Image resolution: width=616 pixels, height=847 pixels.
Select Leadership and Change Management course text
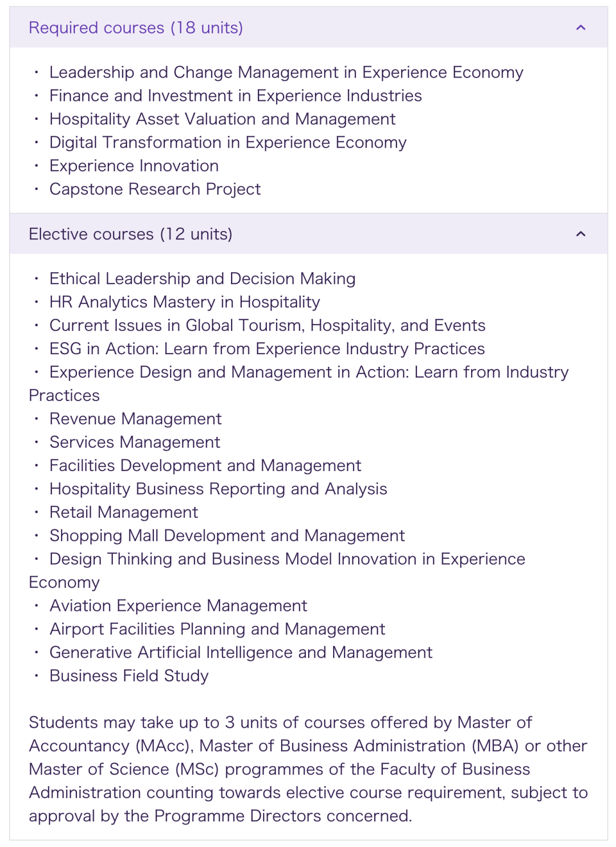coord(286,72)
